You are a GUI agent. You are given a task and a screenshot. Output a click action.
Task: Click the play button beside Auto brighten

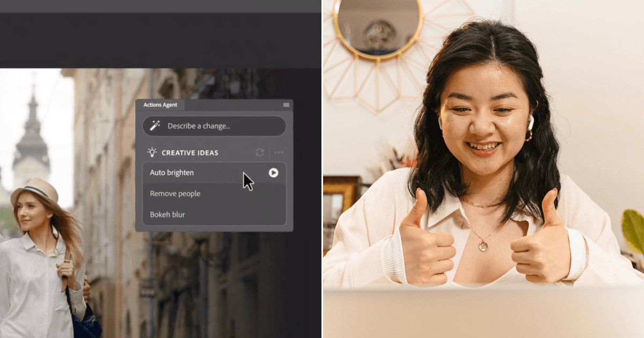pyautogui.click(x=274, y=173)
